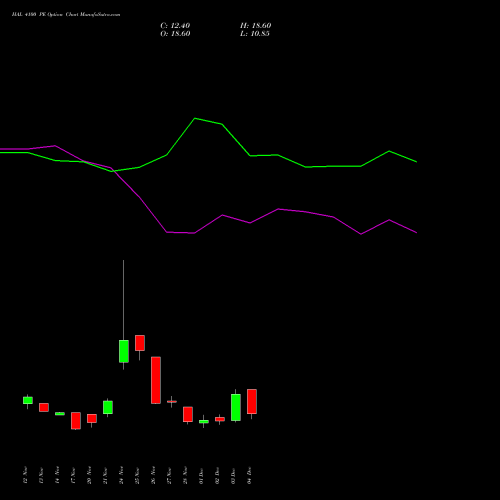Image resolution: width=500 pixels, height=500 pixels.
Task: Click the high value 'H: 18.60'
Action: point(255,26)
